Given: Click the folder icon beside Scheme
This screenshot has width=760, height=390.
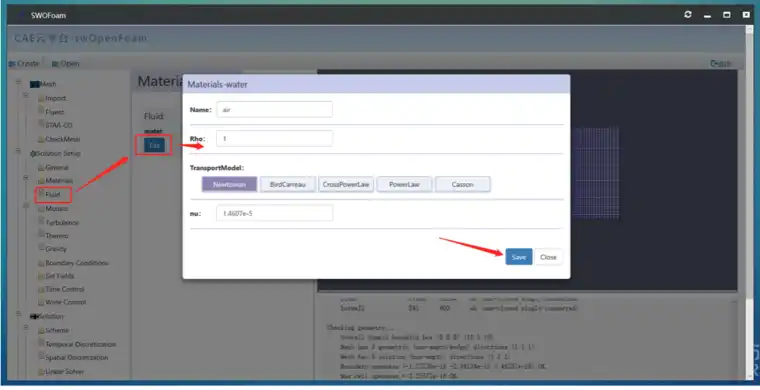Looking at the screenshot, I should (41, 330).
